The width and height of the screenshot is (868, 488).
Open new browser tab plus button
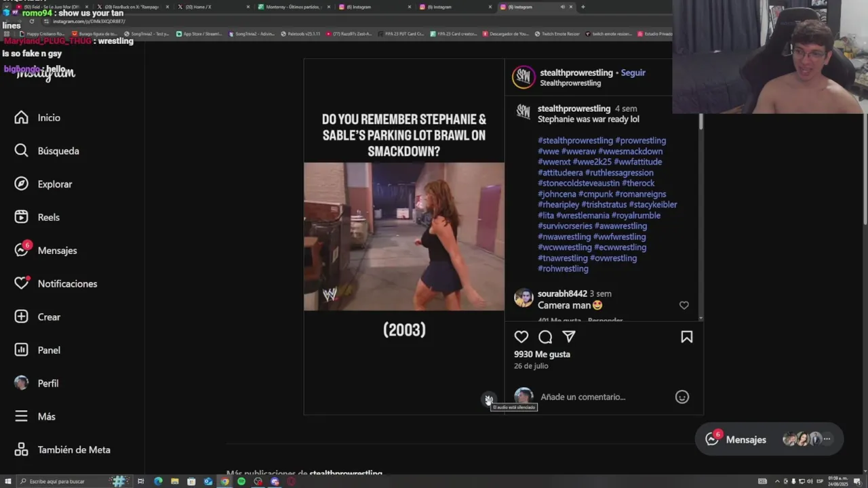pos(583,7)
